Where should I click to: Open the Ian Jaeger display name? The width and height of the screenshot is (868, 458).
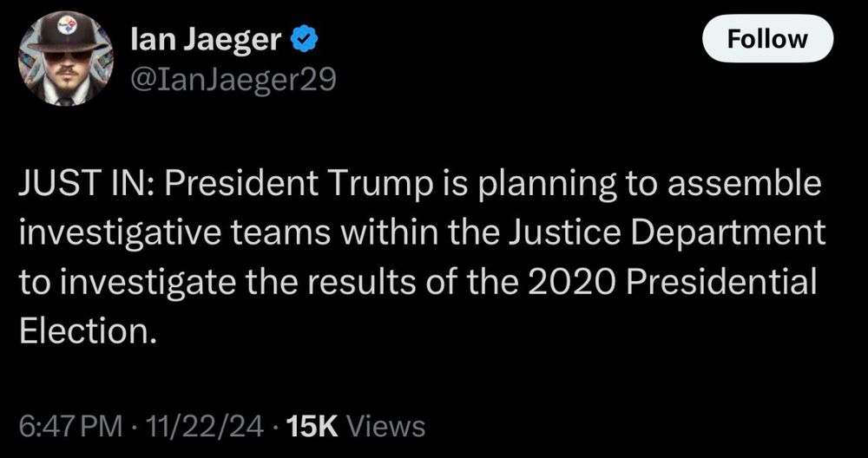coord(207,40)
